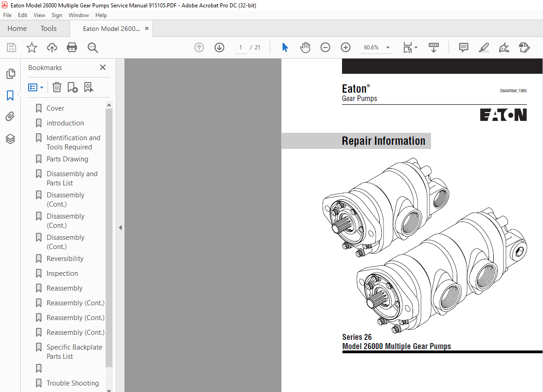The height and width of the screenshot is (392, 543).
Task: Add a new bookmark icon
Action: coord(72,87)
